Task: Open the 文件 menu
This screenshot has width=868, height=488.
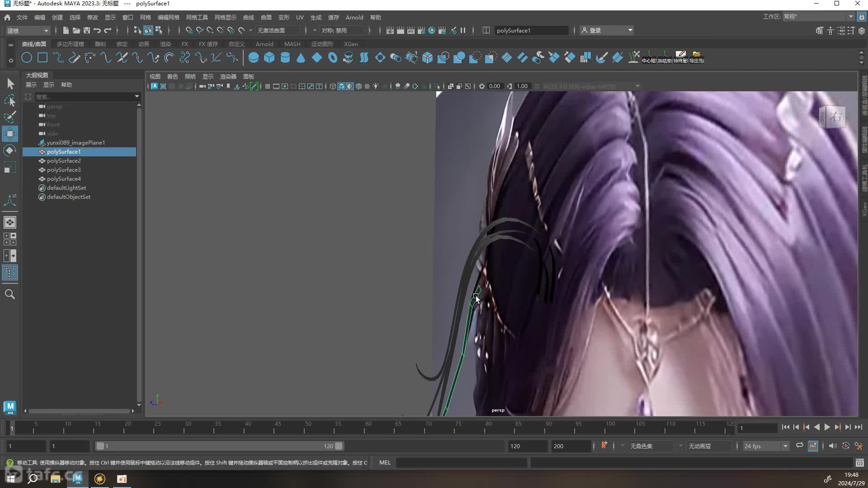Action: coord(22,17)
